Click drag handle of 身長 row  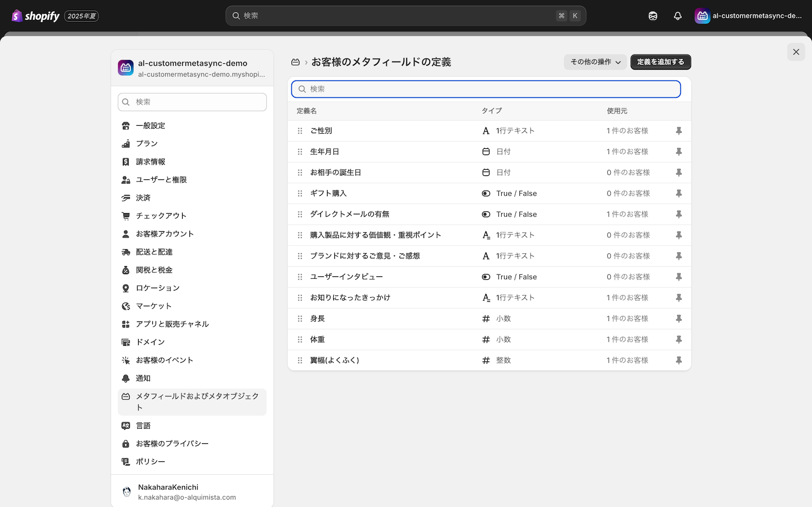coord(300,319)
